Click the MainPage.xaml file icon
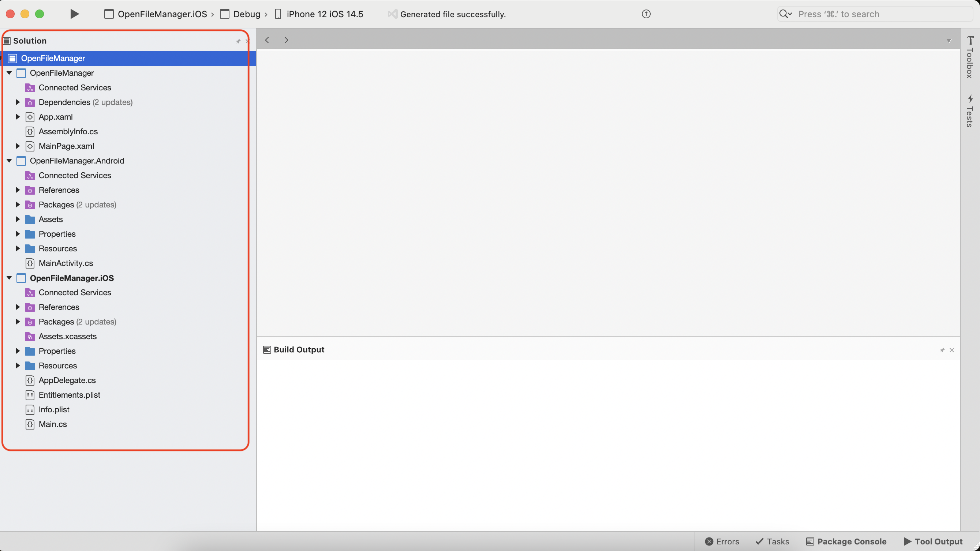This screenshot has width=980, height=551. 30,146
